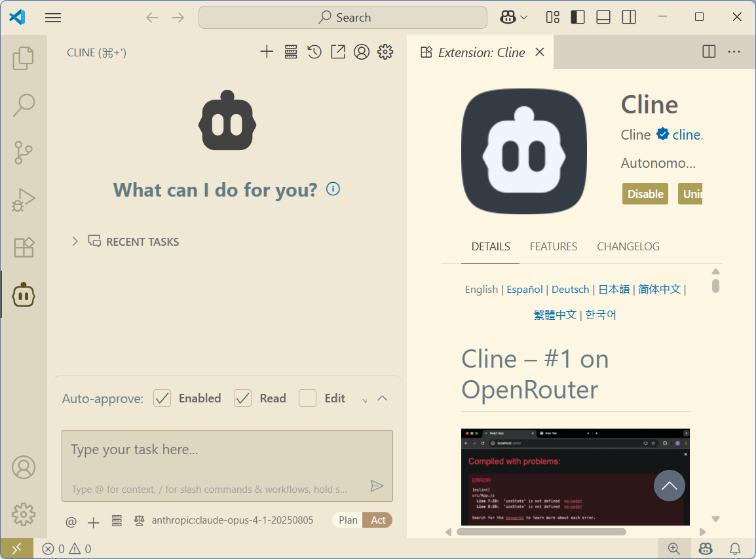View task History with the clock icon
The width and height of the screenshot is (756, 559).
click(x=314, y=52)
